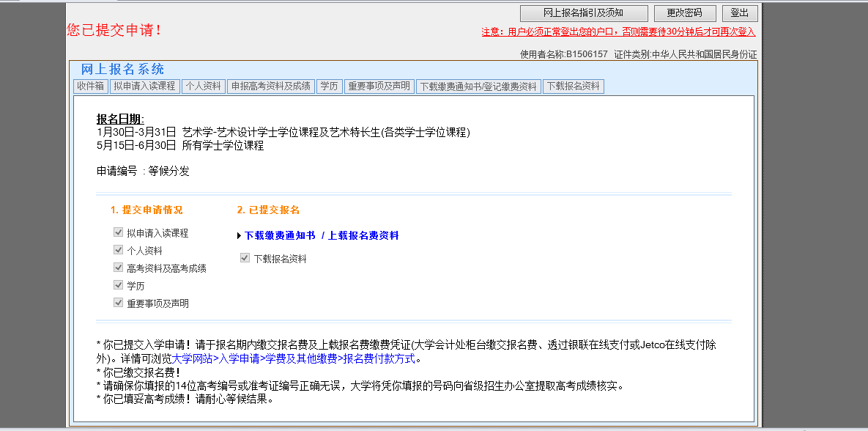The width and height of the screenshot is (868, 431).
Task: Click the 你已缴交报名费！ line
Action: (138, 372)
